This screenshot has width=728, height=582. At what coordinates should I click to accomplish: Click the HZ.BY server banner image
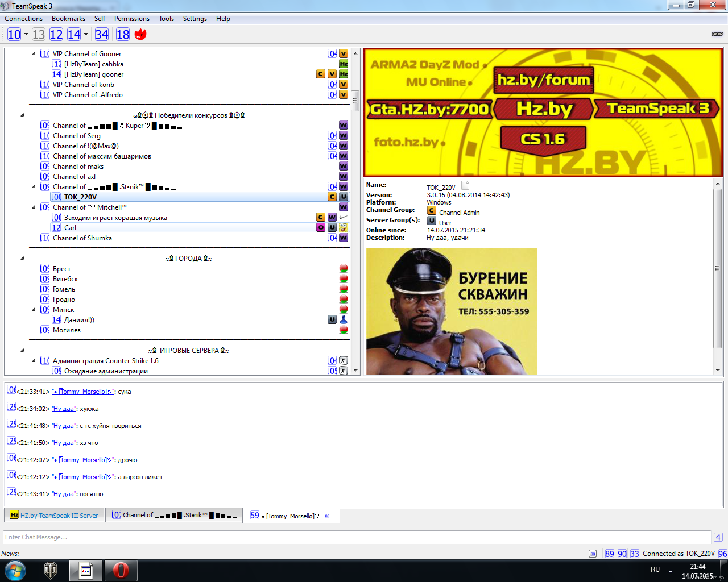tap(543, 113)
